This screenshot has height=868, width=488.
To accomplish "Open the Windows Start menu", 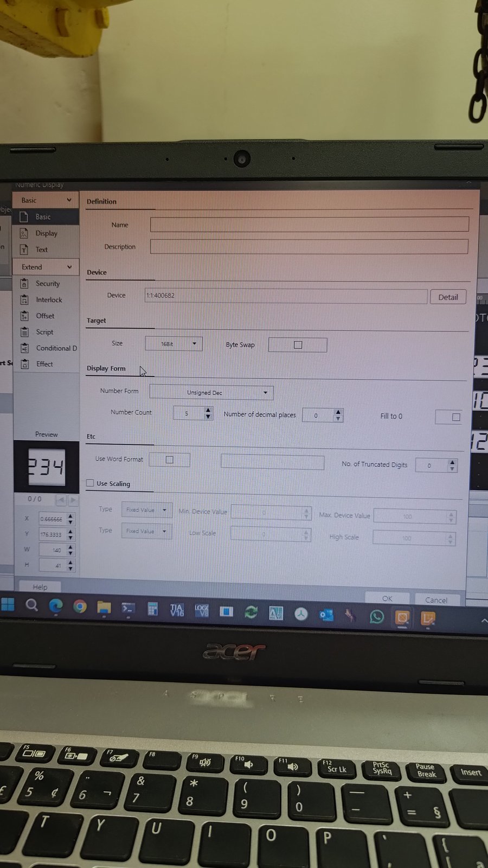I will pos(8,604).
